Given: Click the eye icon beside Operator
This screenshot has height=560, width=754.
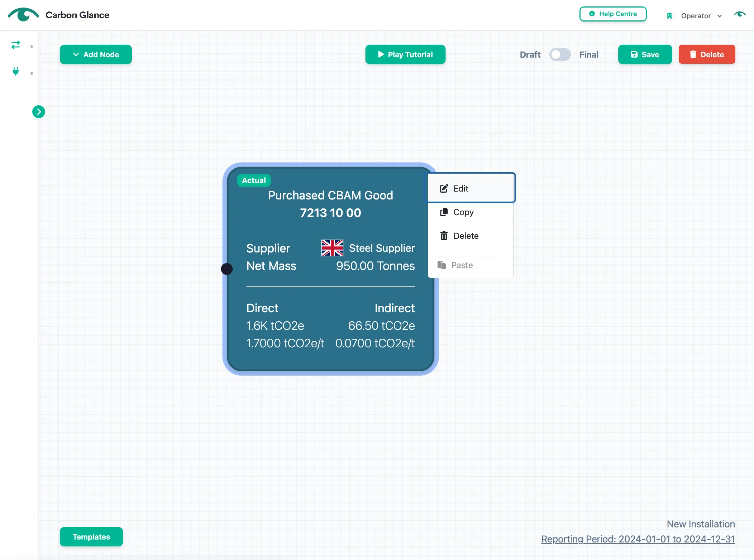Looking at the screenshot, I should coord(740,14).
